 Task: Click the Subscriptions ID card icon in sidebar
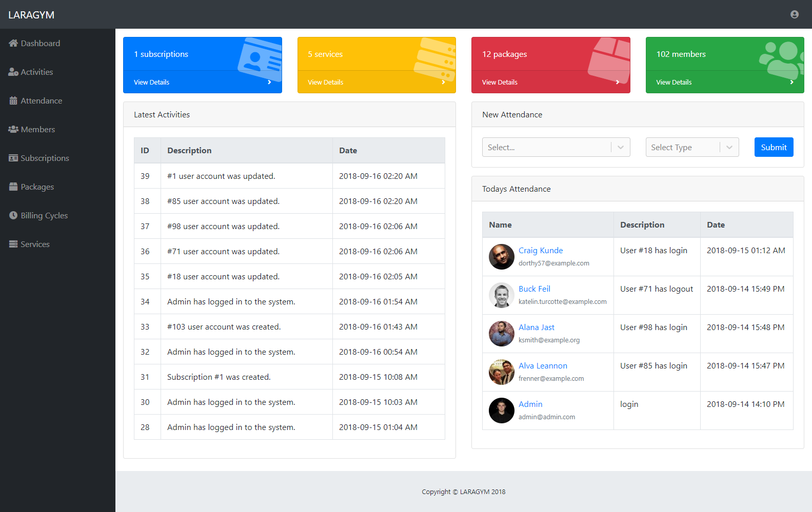tap(13, 158)
